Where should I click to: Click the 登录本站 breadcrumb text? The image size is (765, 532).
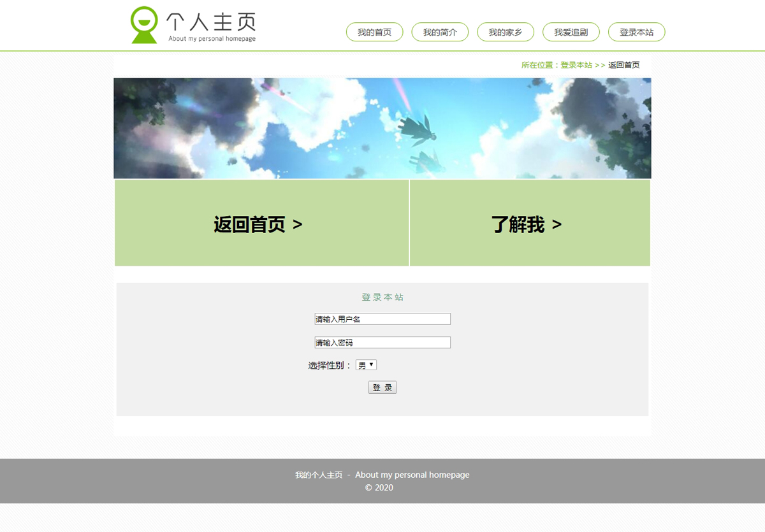tap(576, 65)
